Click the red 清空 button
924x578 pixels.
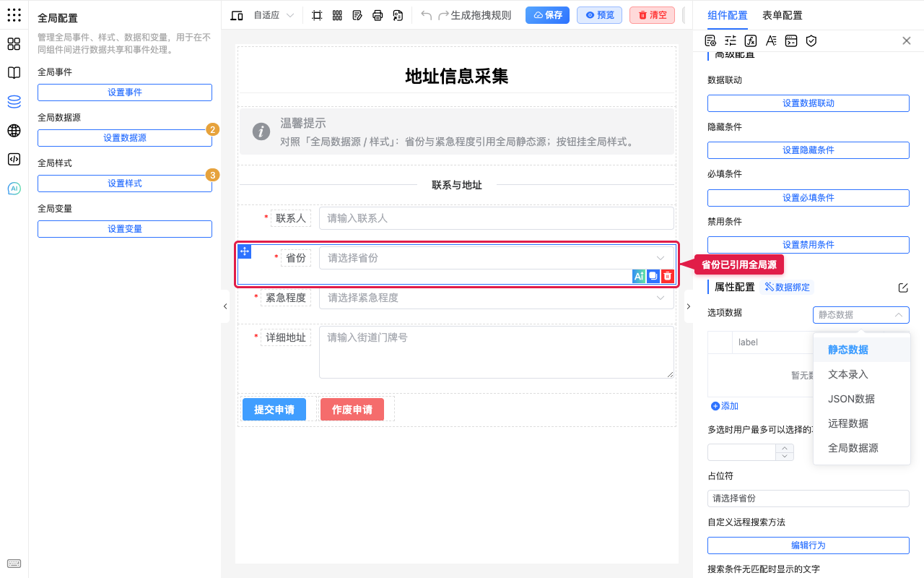pyautogui.click(x=652, y=15)
